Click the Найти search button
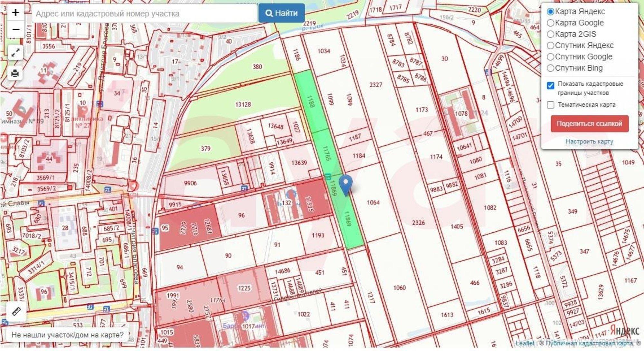The width and height of the screenshot is (644, 351). point(281,13)
